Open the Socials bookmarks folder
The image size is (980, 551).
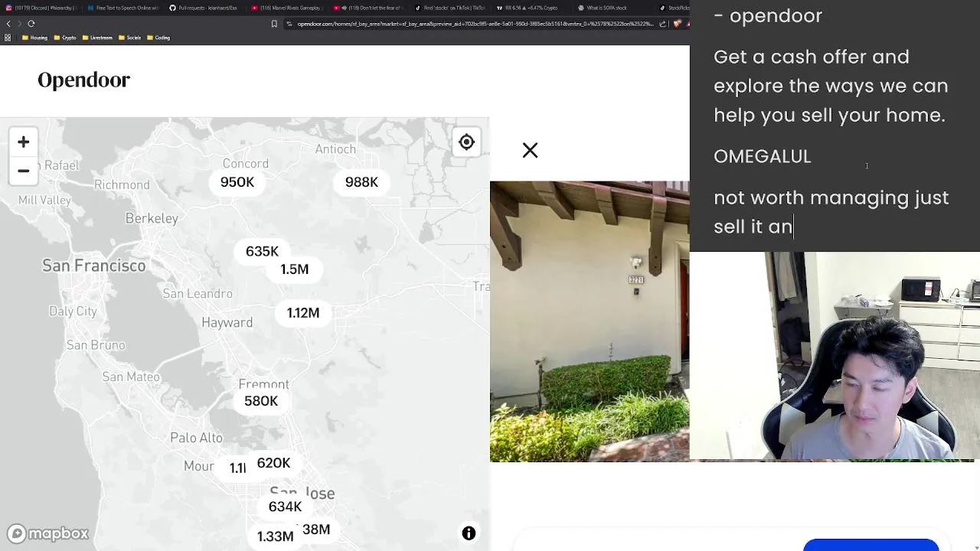[x=130, y=37]
